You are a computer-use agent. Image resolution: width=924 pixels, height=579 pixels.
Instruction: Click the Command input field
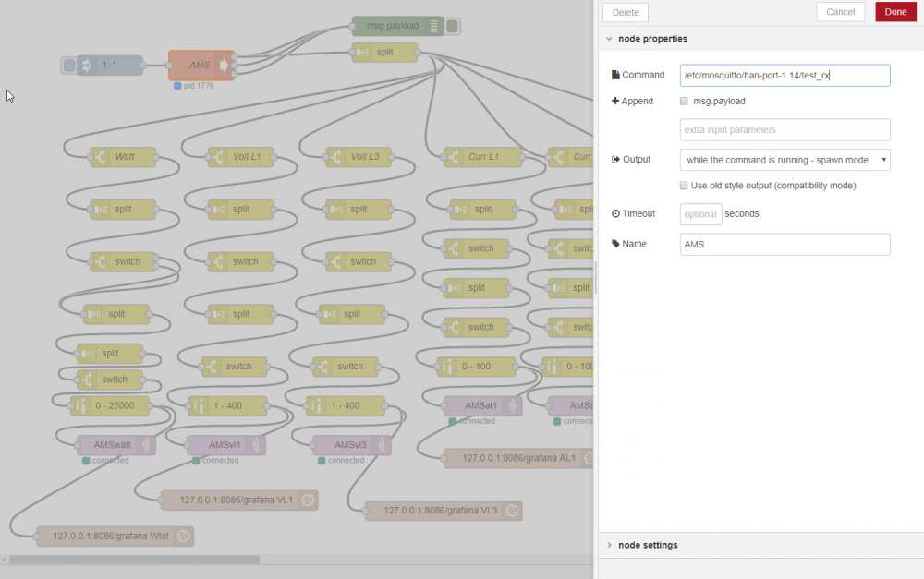[784, 75]
